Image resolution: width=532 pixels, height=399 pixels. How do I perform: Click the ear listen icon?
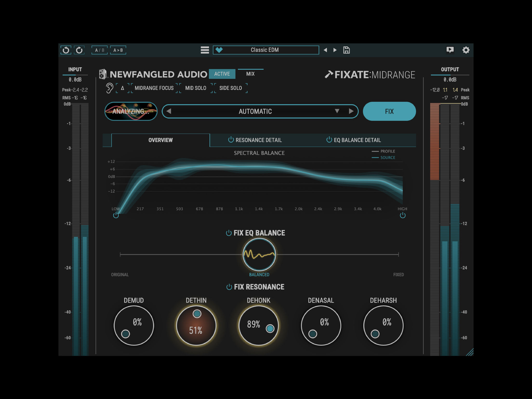click(109, 88)
